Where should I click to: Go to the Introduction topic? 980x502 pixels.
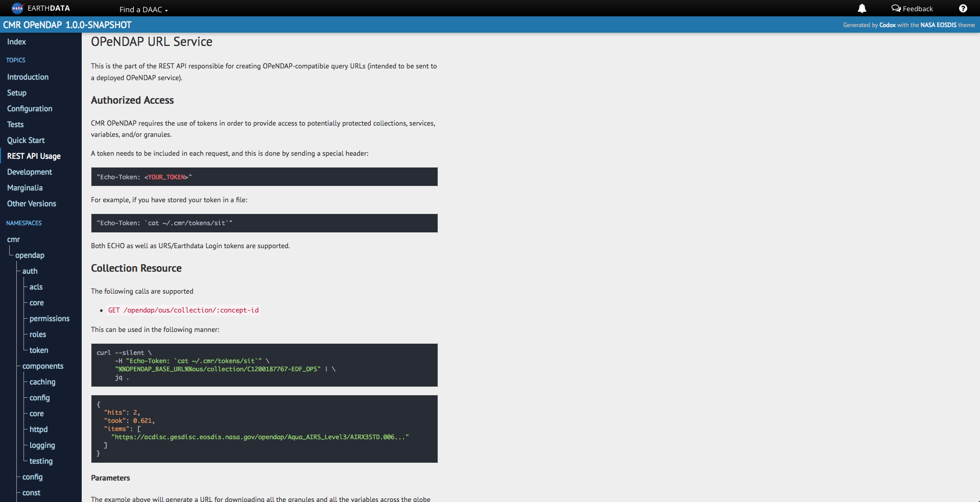[x=28, y=77]
